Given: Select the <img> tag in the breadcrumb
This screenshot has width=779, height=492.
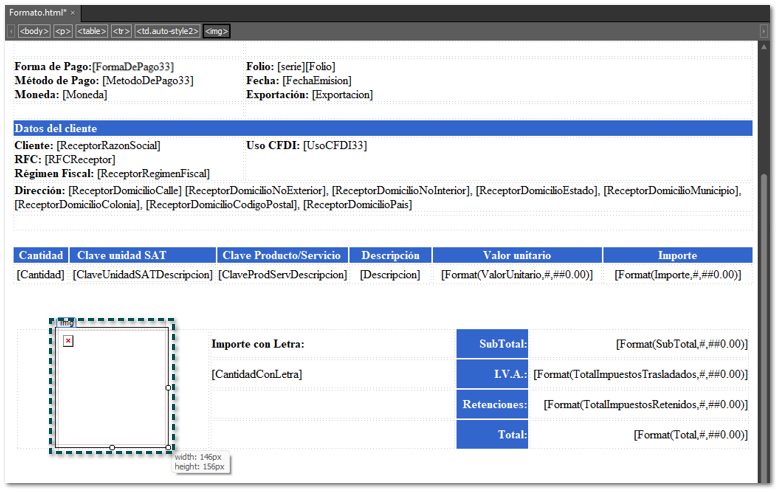Looking at the screenshot, I should [217, 31].
